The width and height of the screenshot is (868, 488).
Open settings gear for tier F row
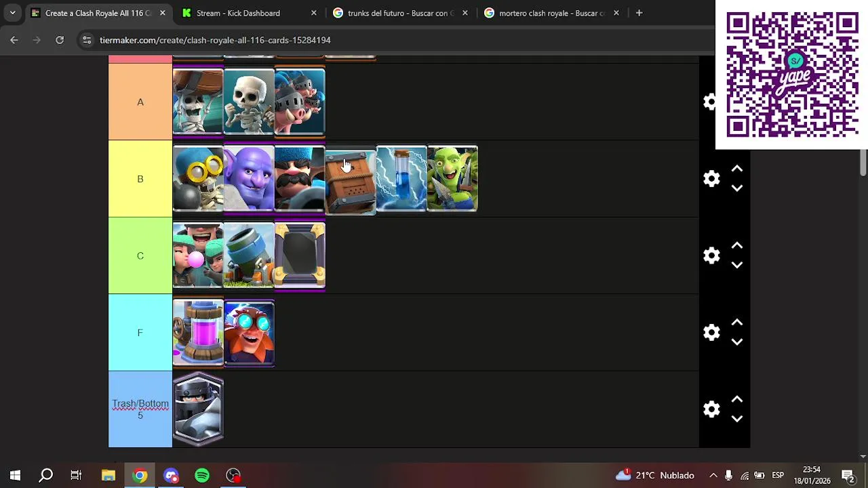(711, 332)
